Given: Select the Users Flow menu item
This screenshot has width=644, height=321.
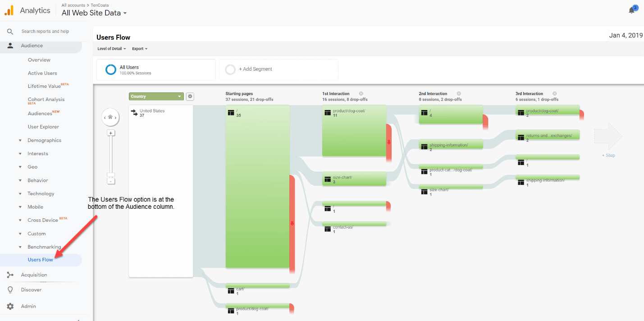Looking at the screenshot, I should 41,260.
